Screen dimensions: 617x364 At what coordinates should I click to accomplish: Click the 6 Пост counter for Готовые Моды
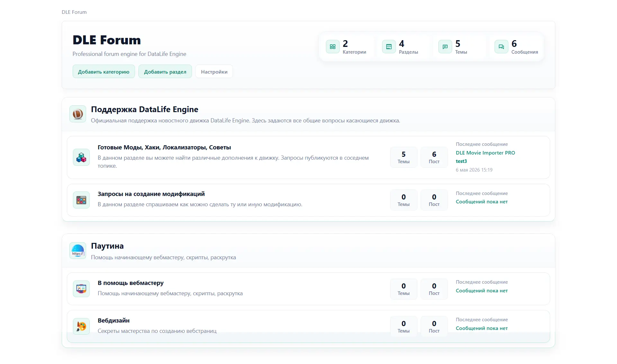pos(434,157)
